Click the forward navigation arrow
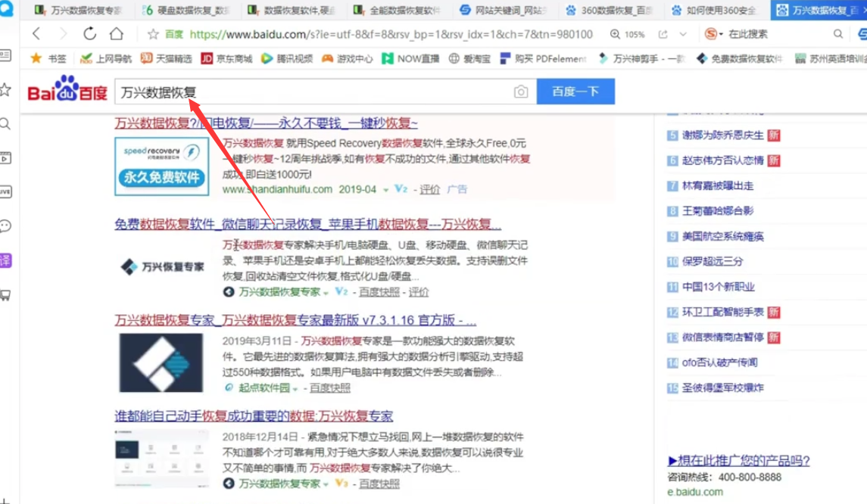This screenshot has height=504, width=867. 63,34
